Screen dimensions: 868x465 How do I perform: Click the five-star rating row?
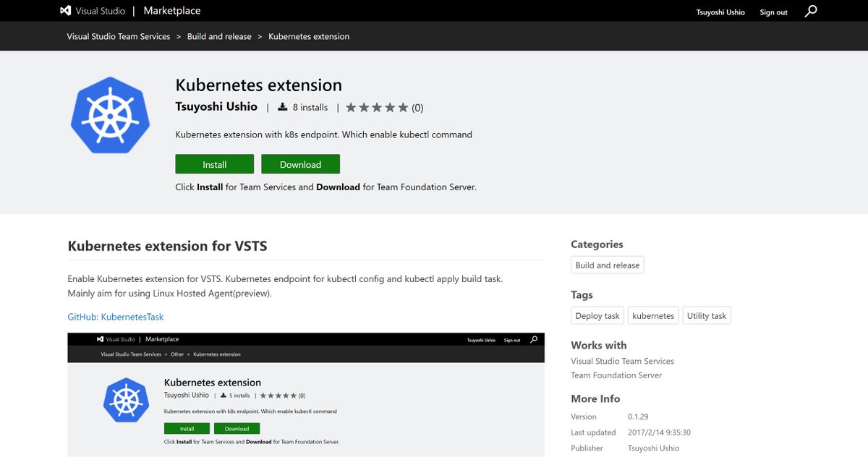coord(376,108)
